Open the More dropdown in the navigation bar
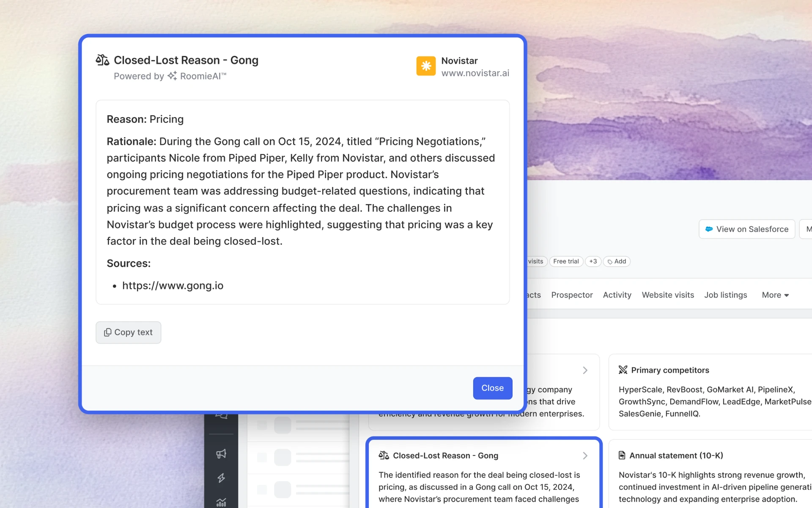 775,295
